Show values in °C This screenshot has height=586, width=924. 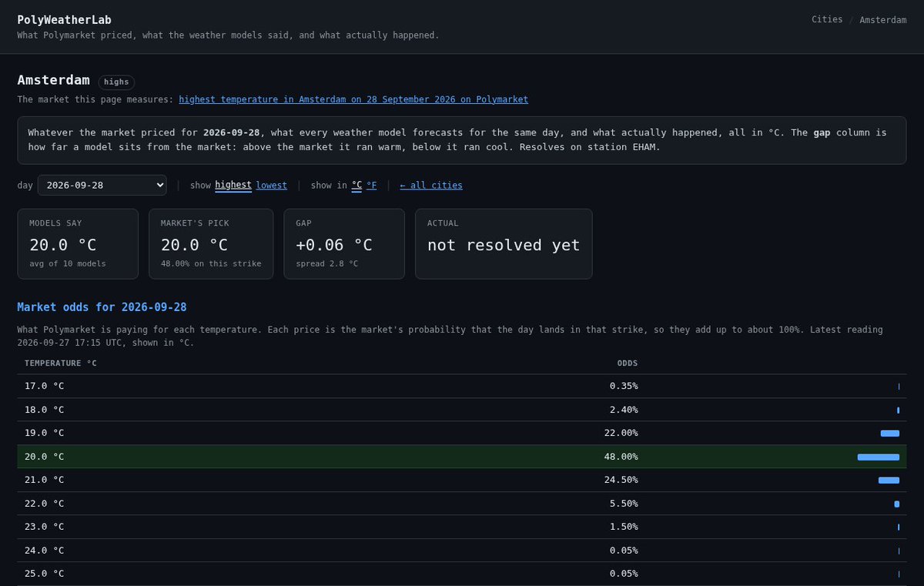pyautogui.click(x=357, y=185)
